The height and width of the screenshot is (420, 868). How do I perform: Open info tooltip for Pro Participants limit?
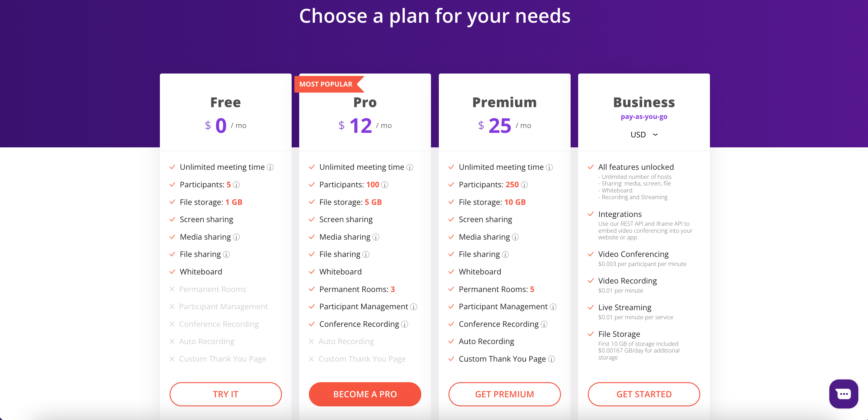click(x=385, y=185)
